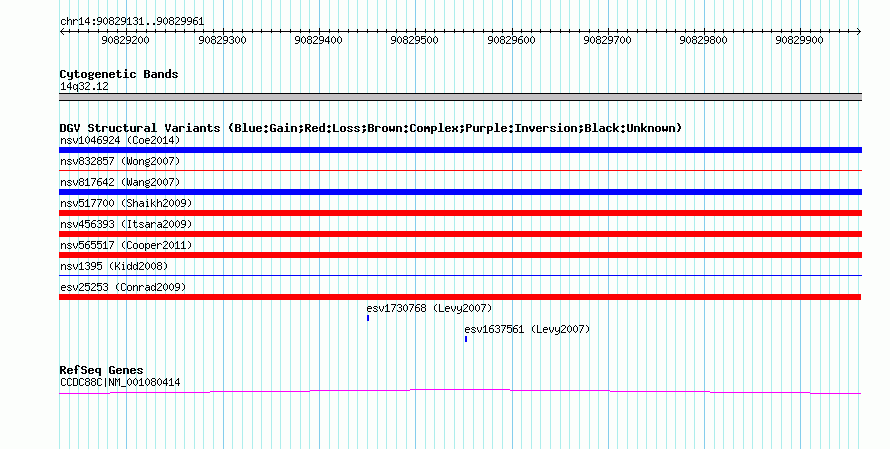
Task: Click the 90829600 ruler tick label
Action: click(x=511, y=40)
